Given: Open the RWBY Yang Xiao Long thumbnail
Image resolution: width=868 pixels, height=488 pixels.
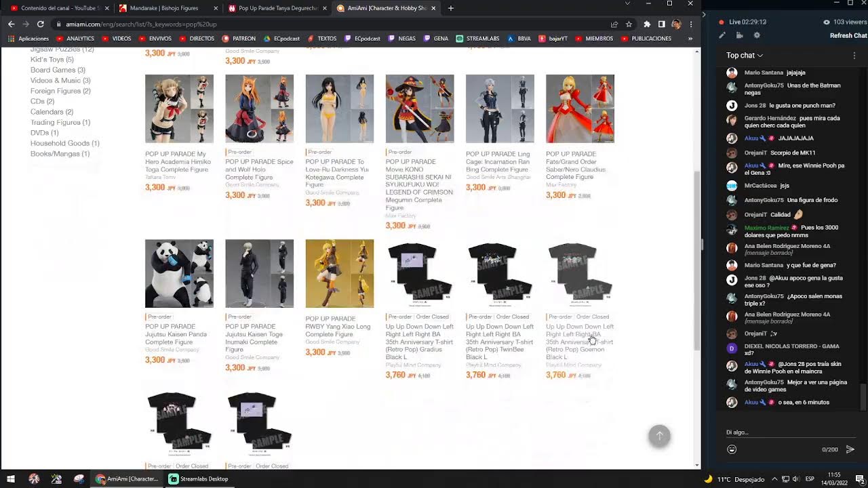Looking at the screenshot, I should click(339, 274).
